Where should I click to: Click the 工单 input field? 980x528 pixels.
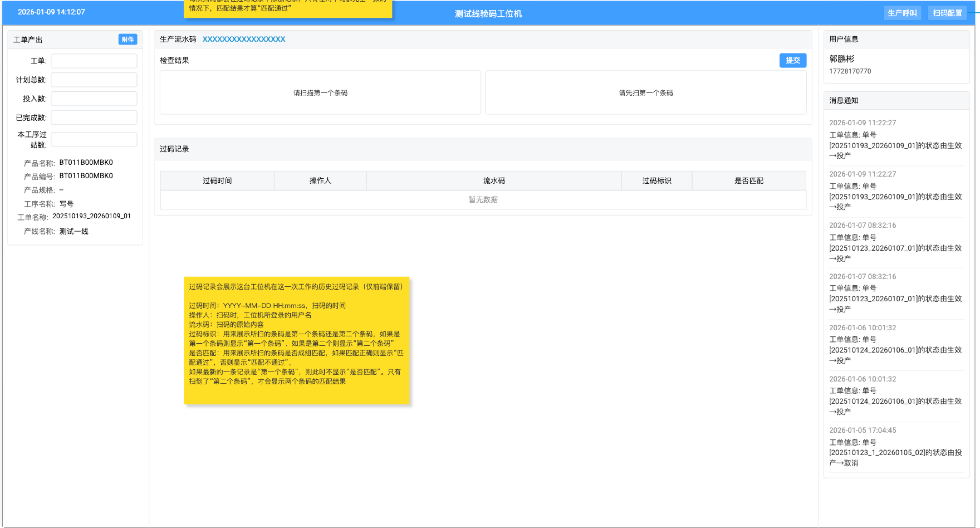[x=94, y=61]
